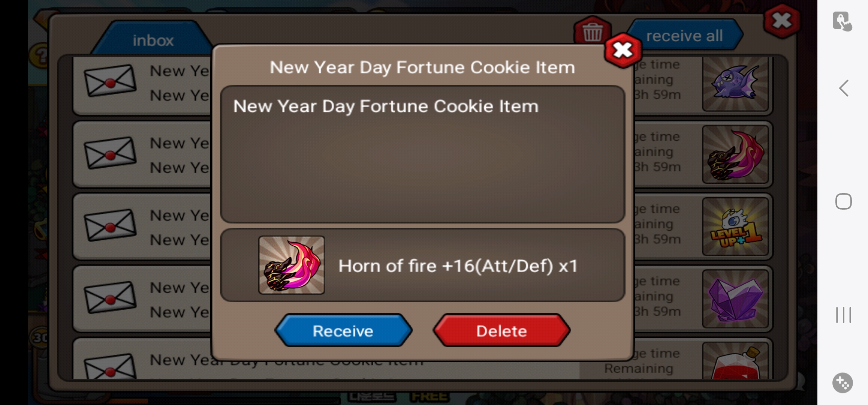Tap the Android back navigation arrow
Viewport: 868px width, 405px height.
[x=843, y=88]
